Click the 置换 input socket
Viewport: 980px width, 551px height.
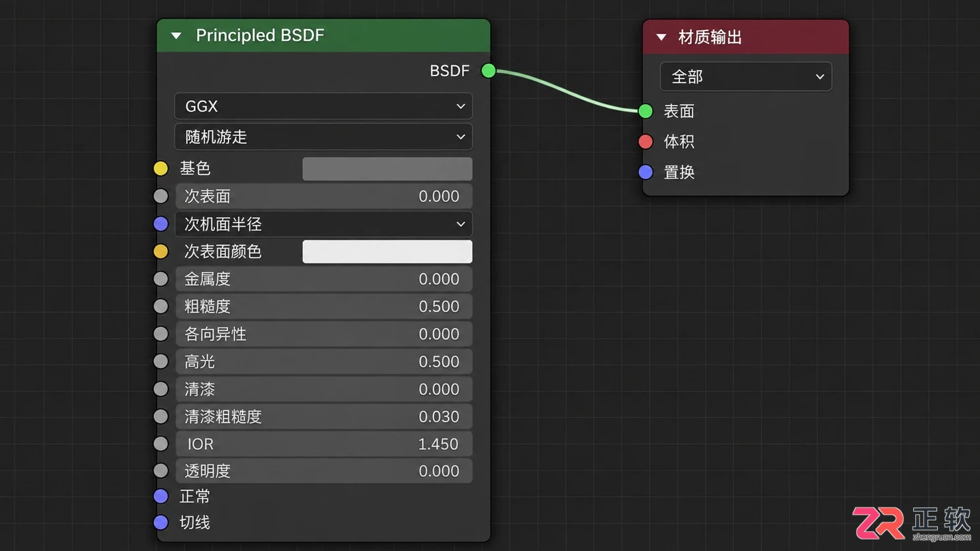(646, 172)
